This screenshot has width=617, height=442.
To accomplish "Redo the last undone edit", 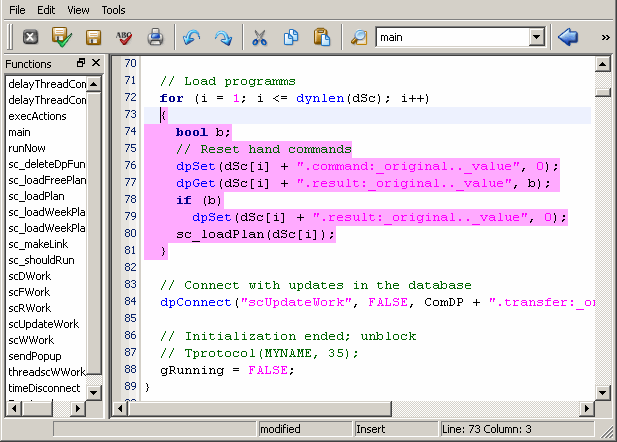I will [x=222, y=37].
